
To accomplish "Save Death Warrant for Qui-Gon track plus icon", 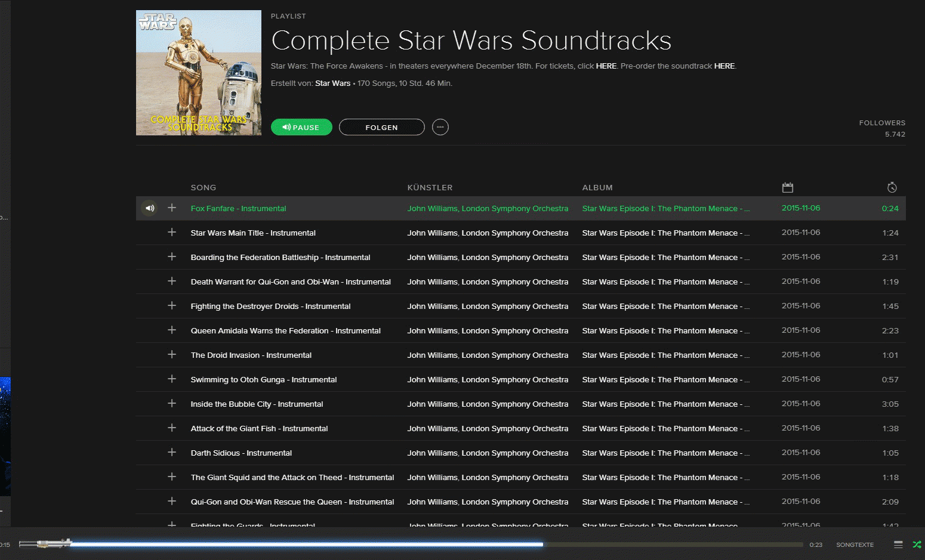I will click(x=172, y=281).
